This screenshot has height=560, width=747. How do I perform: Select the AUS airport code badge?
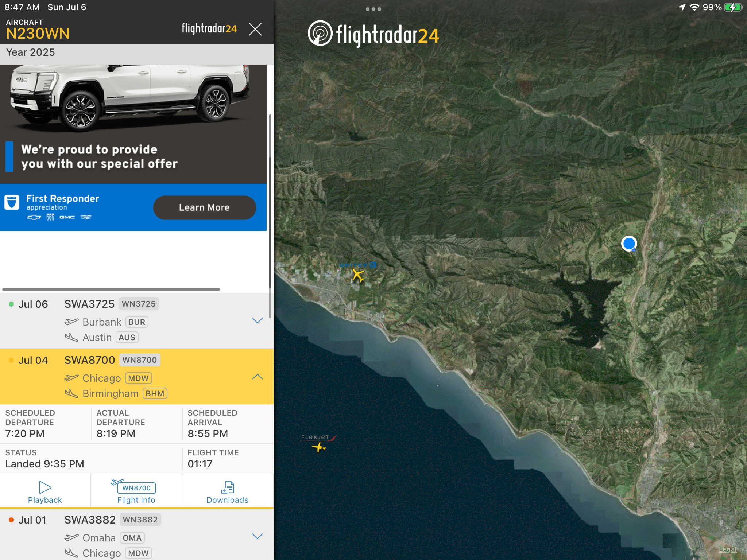tap(127, 337)
